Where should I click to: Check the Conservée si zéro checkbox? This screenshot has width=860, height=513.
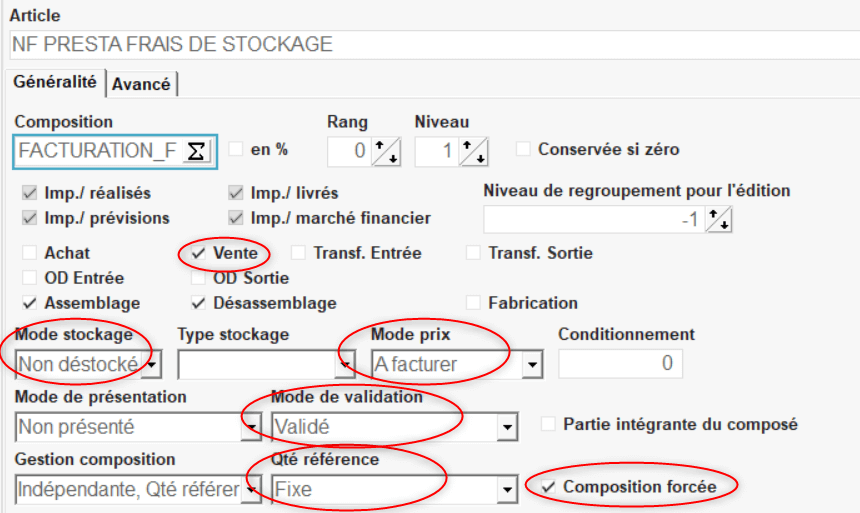523,150
